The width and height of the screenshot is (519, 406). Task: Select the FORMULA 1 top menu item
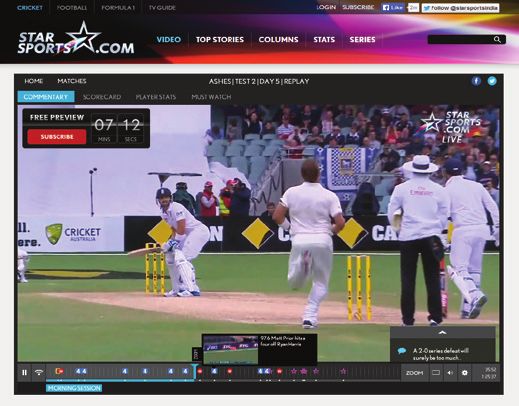pyautogui.click(x=118, y=7)
